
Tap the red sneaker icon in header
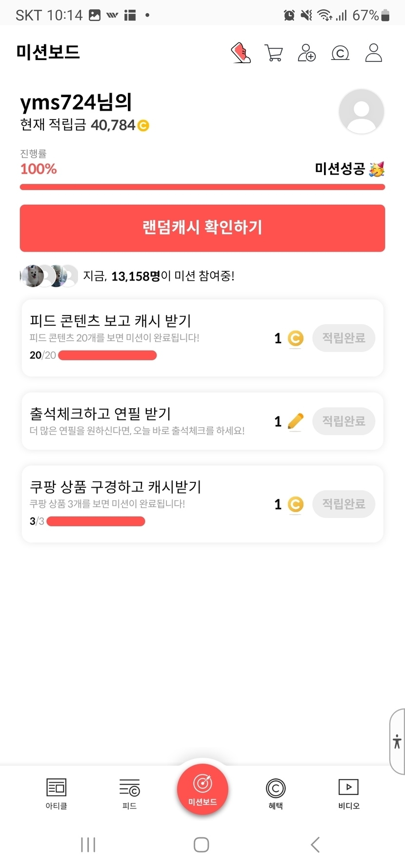click(241, 53)
